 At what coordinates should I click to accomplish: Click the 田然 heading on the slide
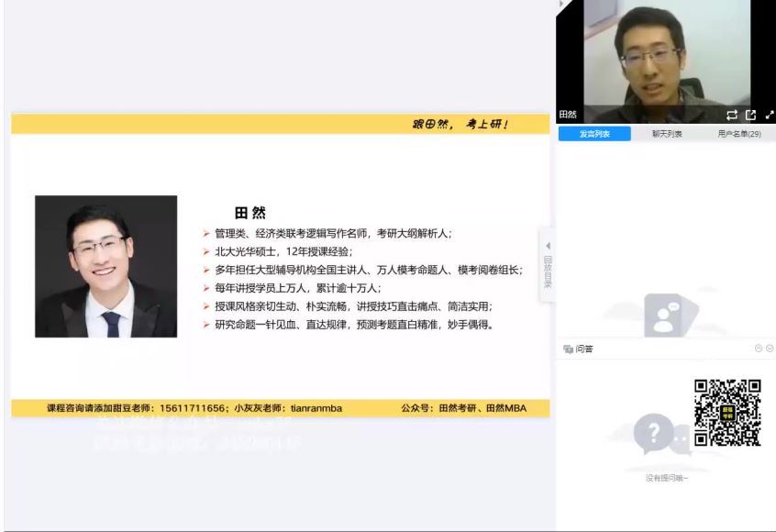[x=249, y=213]
